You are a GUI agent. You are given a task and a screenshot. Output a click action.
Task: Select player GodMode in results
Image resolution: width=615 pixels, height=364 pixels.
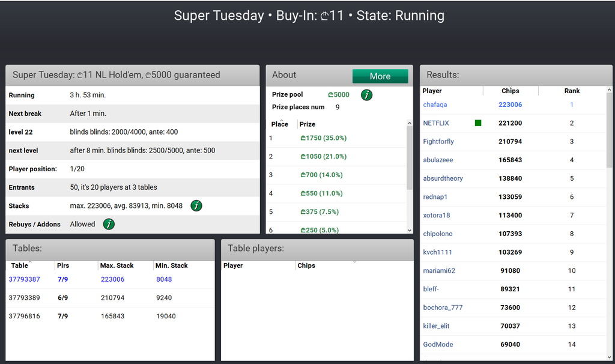(438, 344)
